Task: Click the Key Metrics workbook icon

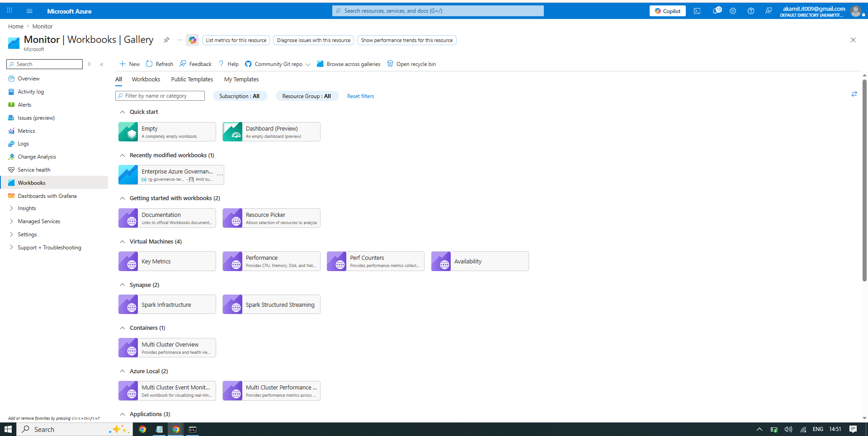Action: click(128, 261)
